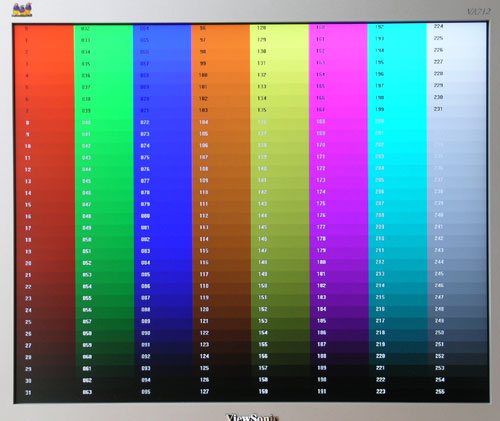Select the blue shade labeled 072

pos(162,123)
